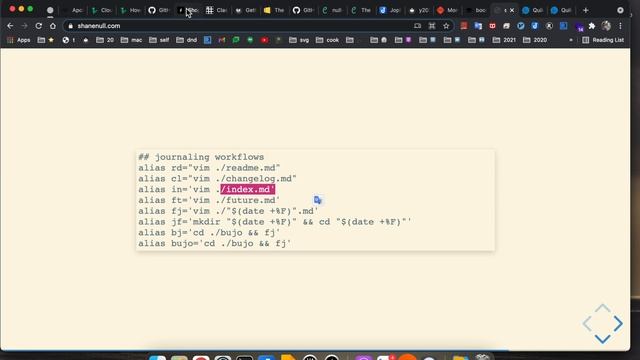The height and width of the screenshot is (360, 640).
Task: Open Chrome's three-dot menu
Action: (620, 26)
